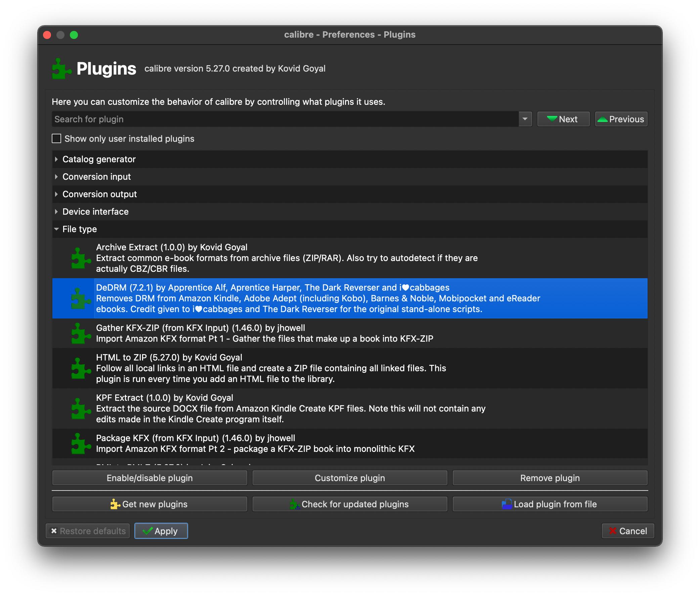Select the Catalog generator row label

click(99, 159)
